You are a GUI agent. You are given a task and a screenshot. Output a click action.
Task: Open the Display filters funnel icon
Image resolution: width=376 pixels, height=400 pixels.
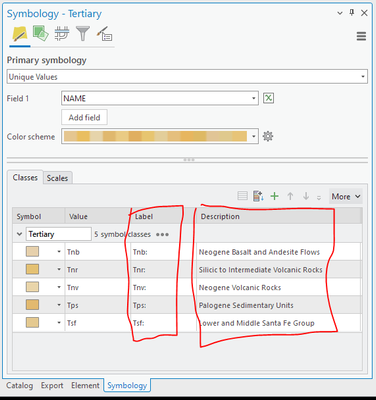[x=83, y=34]
